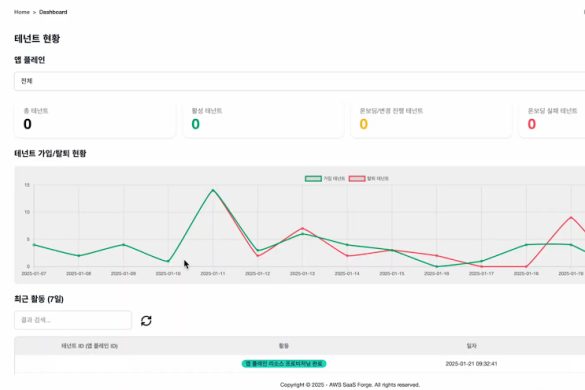Click the 최근 활동 (7일) heading
The image size is (585, 390).
(39, 299)
